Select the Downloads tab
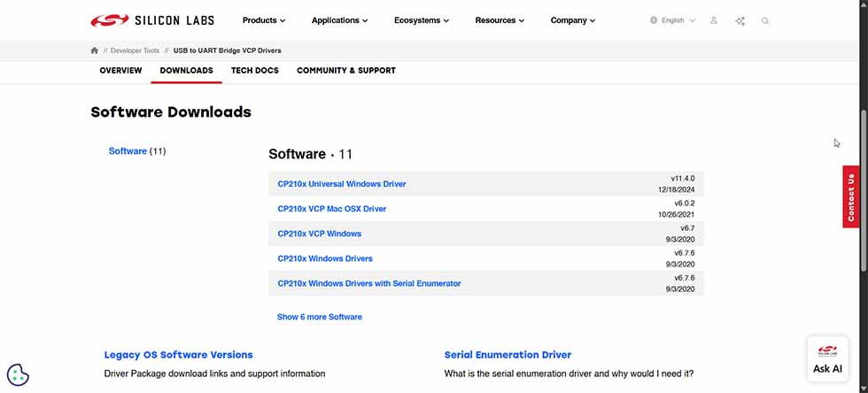 pyautogui.click(x=187, y=71)
